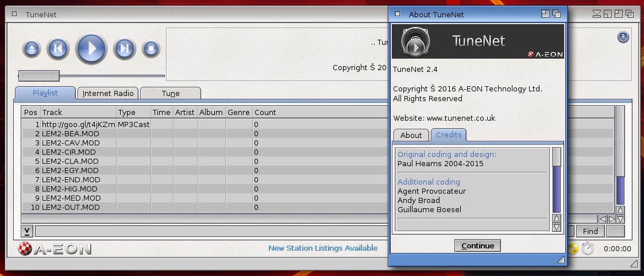Screen dimensions: 644x276
Task: Click the Continue button
Action: click(477, 246)
